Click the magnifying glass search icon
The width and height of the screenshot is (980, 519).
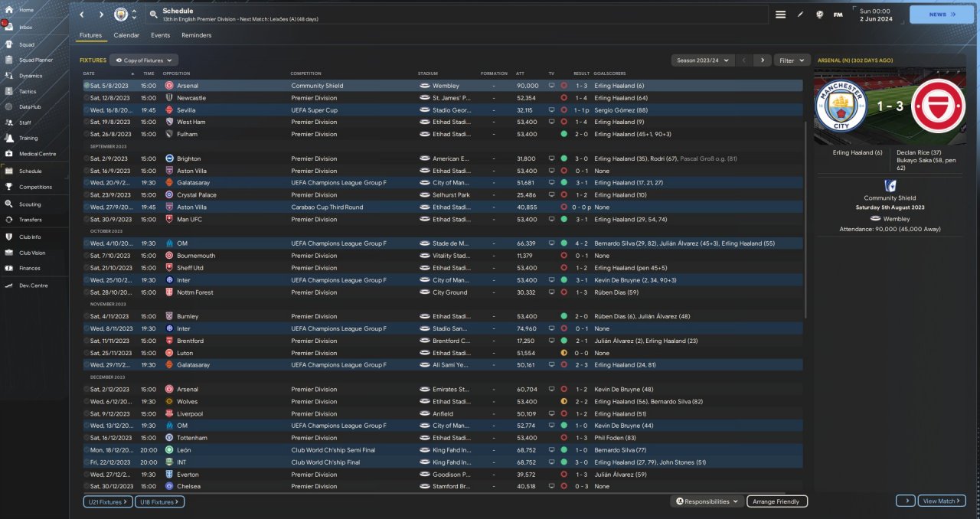coord(153,15)
